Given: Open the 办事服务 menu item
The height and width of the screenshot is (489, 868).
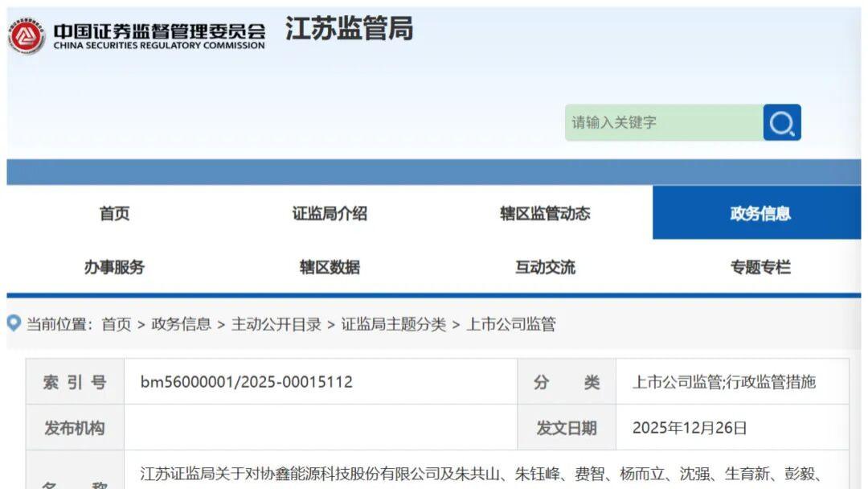Looking at the screenshot, I should pyautogui.click(x=115, y=268).
